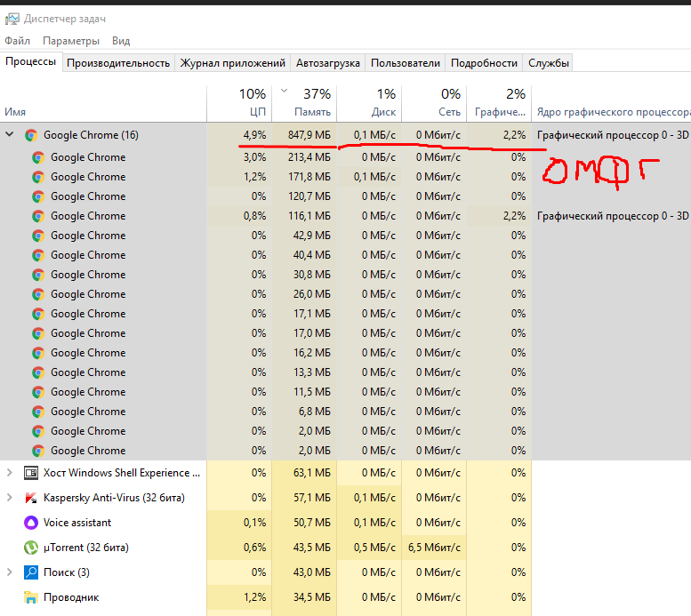Sort by the ЦП column header
Viewport: 691px width, 616px height.
point(240,103)
